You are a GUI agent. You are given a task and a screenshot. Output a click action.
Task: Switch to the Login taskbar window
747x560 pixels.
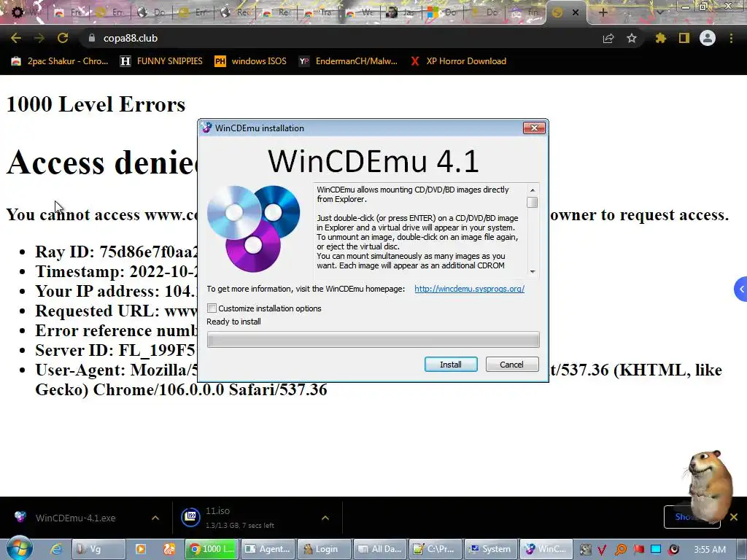(323, 549)
